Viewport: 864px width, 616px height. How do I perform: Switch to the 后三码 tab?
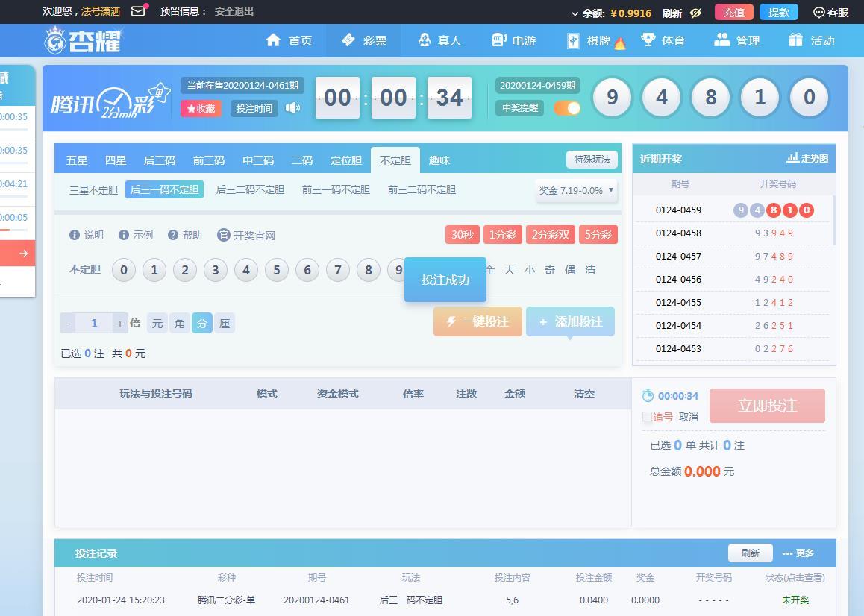tap(159, 160)
